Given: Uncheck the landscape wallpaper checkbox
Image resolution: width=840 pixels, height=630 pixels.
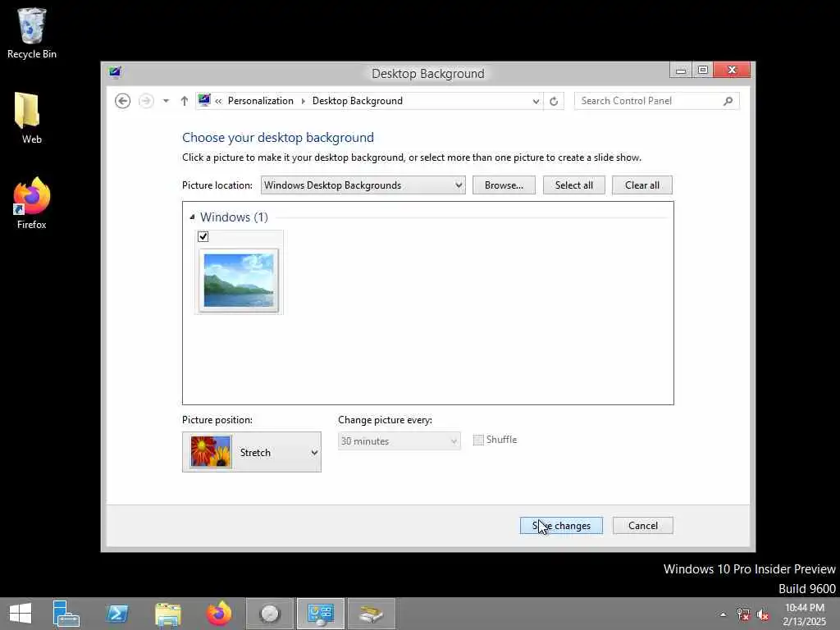Looking at the screenshot, I should click(x=203, y=236).
